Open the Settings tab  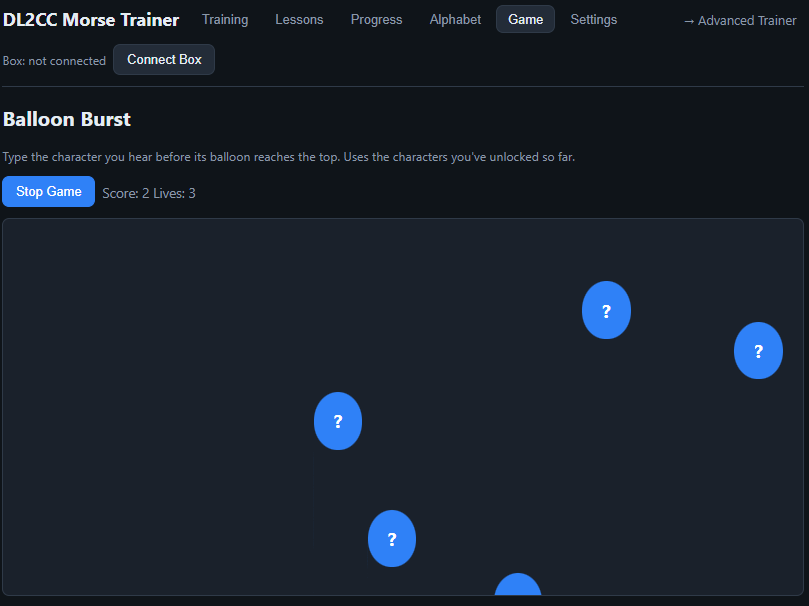593,20
